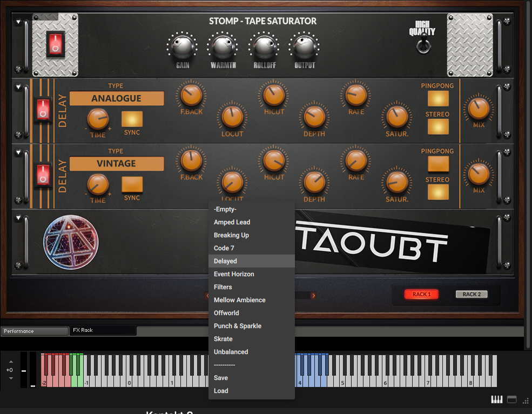This screenshot has height=414, width=532.
Task: Open the VINTAGE delay type dropdown
Action: [x=117, y=164]
